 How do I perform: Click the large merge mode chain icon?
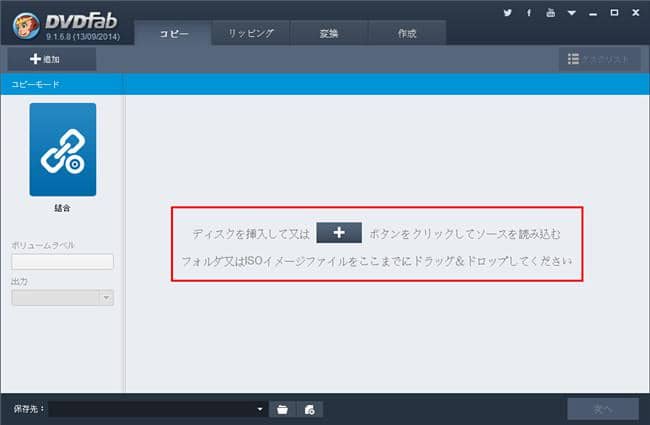click(x=62, y=149)
